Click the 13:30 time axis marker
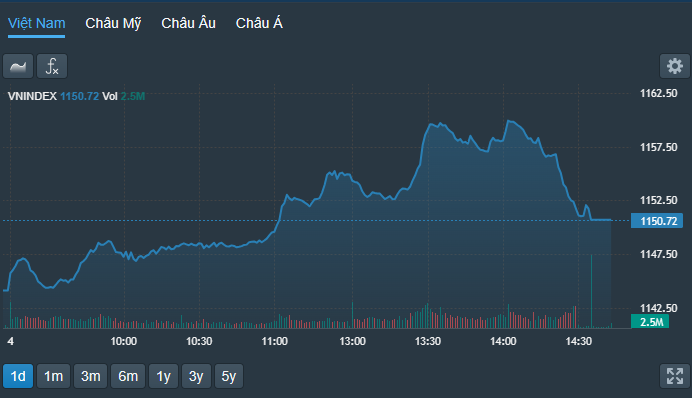692x398 pixels. coord(428,341)
